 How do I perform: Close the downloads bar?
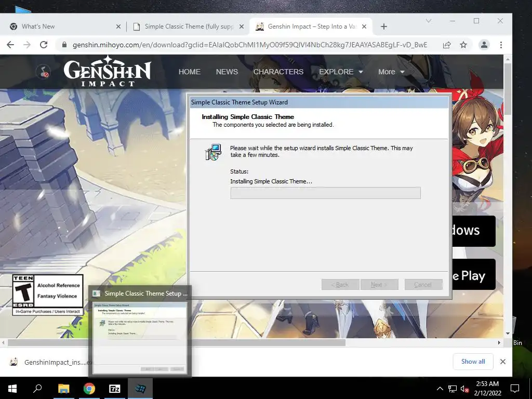(x=503, y=362)
